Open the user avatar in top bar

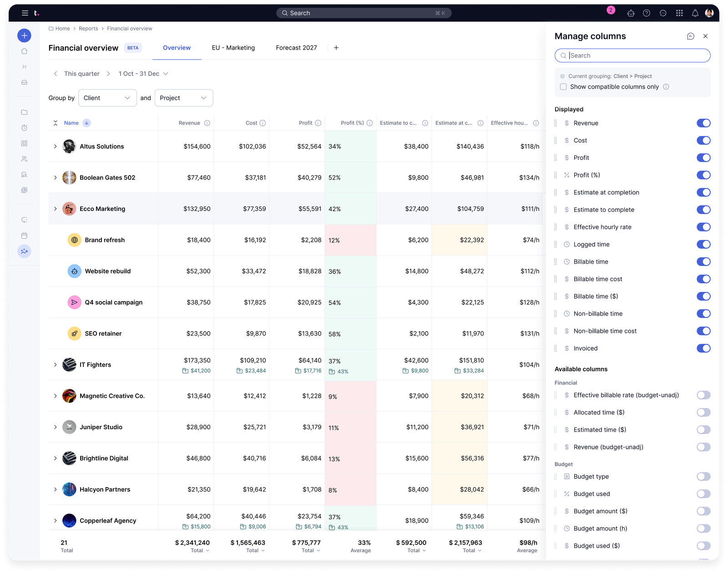(x=709, y=13)
